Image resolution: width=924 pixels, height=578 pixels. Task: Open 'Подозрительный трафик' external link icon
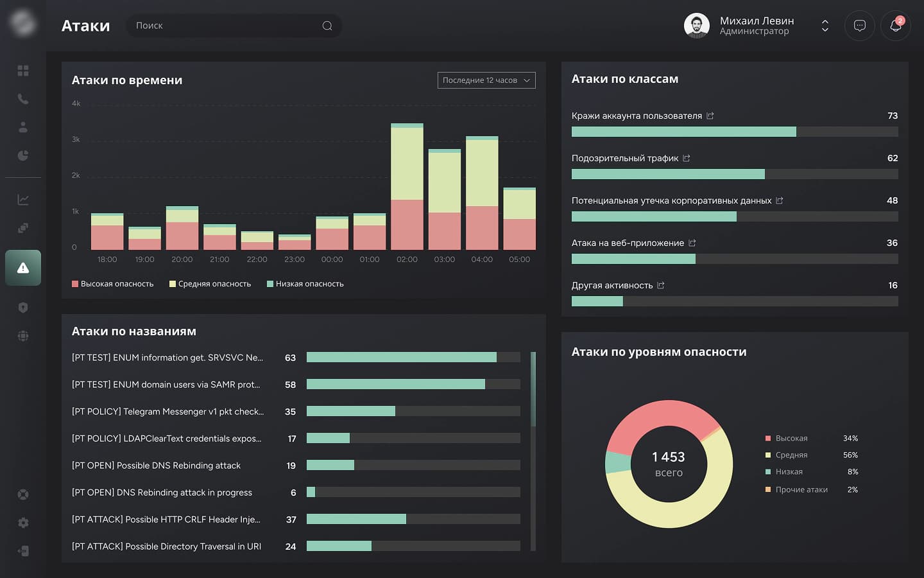click(687, 158)
